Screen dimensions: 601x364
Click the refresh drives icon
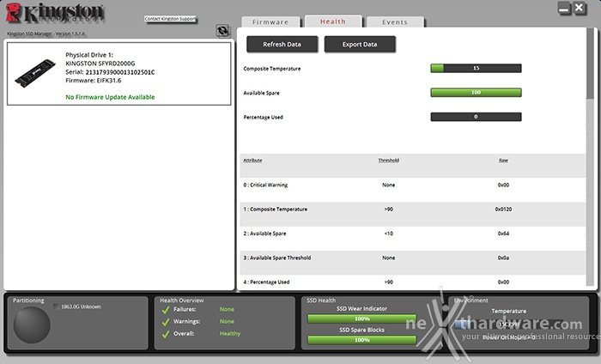(x=222, y=31)
